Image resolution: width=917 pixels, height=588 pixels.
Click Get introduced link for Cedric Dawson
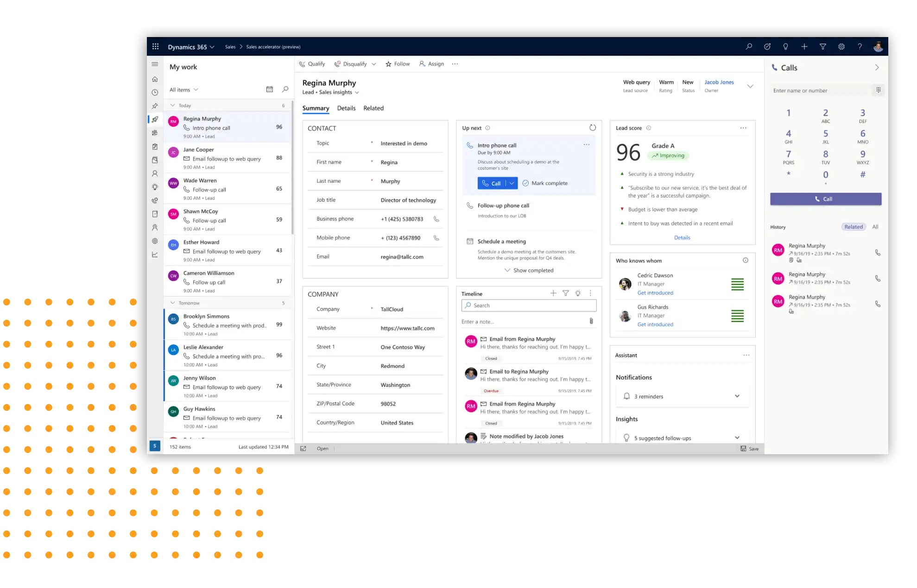(x=655, y=293)
